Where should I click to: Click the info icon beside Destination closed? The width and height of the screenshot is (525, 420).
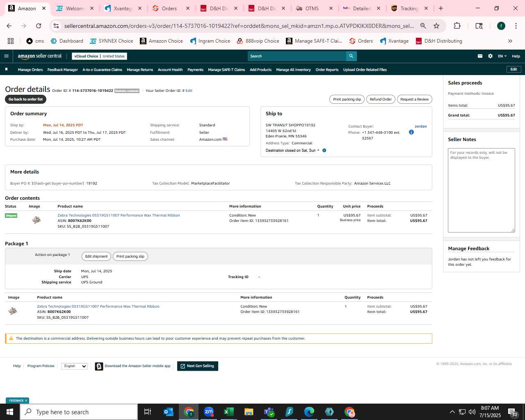point(324,151)
